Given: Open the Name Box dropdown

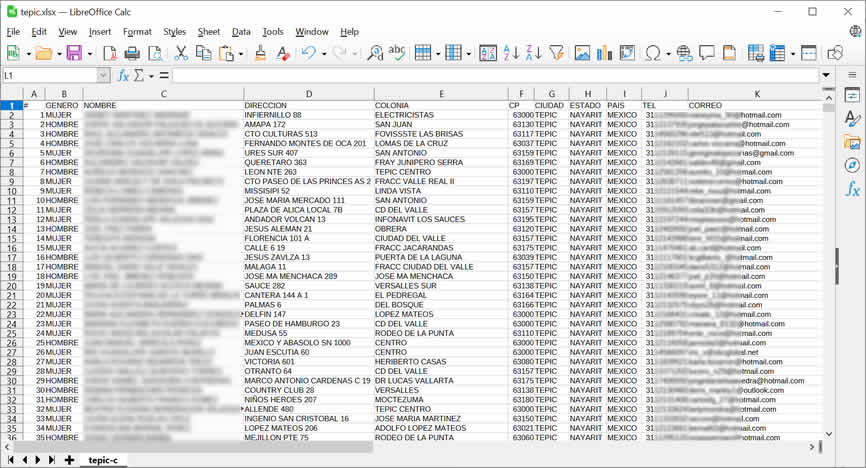Looking at the screenshot, I should coord(103,75).
